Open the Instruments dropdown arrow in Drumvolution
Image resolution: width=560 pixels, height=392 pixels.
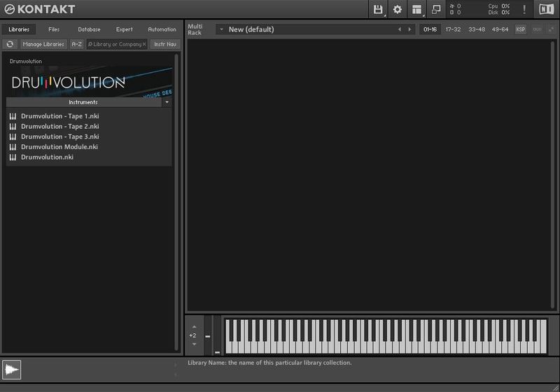(167, 102)
